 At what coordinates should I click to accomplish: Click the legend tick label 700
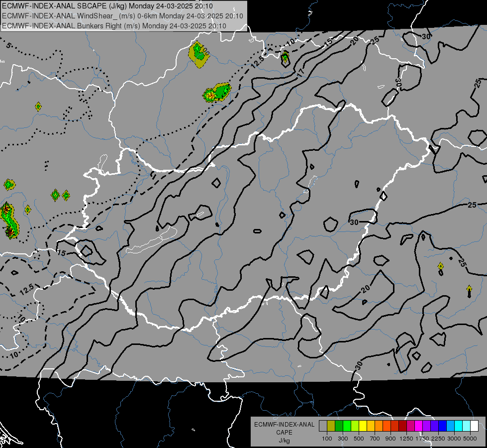tap(375, 439)
